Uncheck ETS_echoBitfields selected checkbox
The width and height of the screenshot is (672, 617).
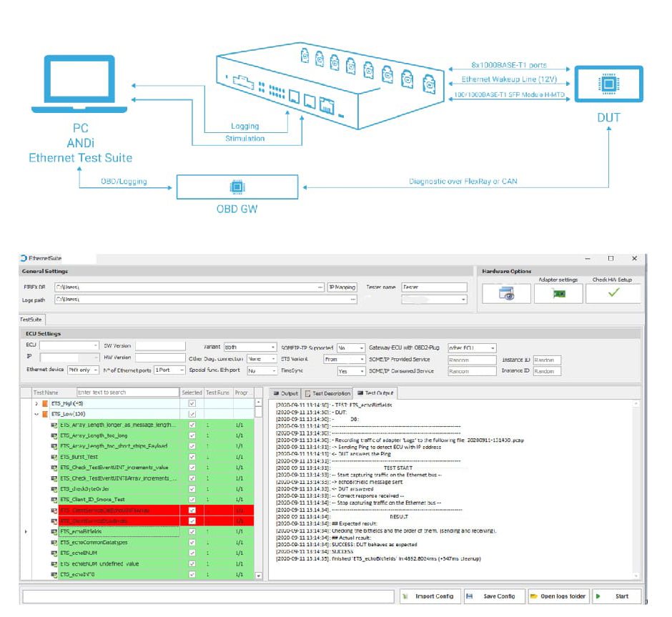tap(192, 532)
